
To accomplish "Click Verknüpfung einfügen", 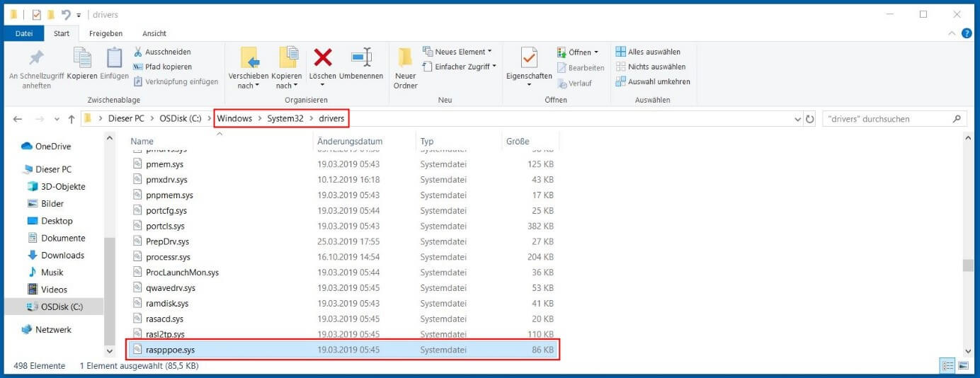I will [x=176, y=81].
